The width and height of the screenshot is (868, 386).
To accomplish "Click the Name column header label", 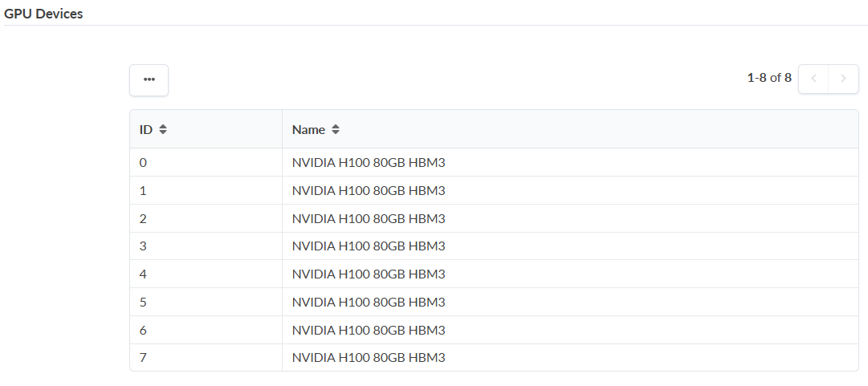I will pos(308,129).
